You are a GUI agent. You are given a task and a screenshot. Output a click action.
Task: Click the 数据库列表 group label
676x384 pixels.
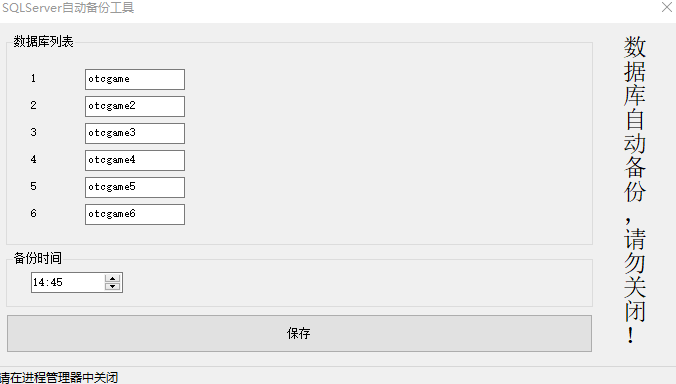tap(43, 41)
